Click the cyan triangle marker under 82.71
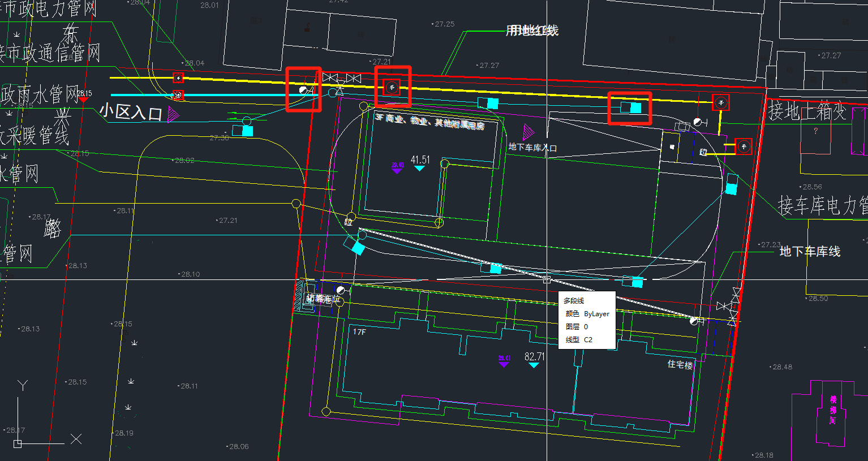Viewport: 868px width, 461px height. pos(534,365)
